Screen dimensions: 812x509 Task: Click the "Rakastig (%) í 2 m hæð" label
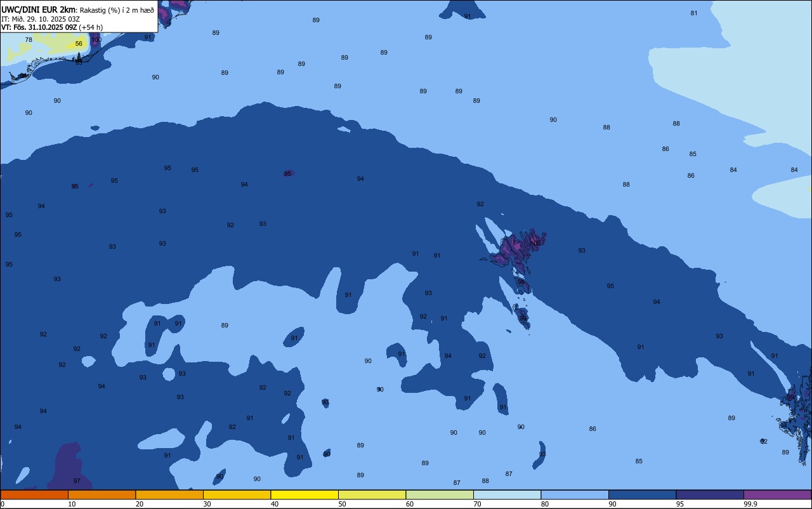tap(117, 10)
